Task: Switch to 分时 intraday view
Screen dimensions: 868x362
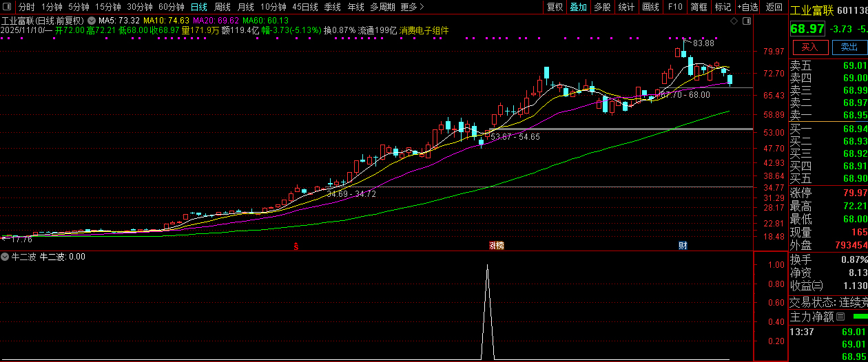Action: point(26,7)
